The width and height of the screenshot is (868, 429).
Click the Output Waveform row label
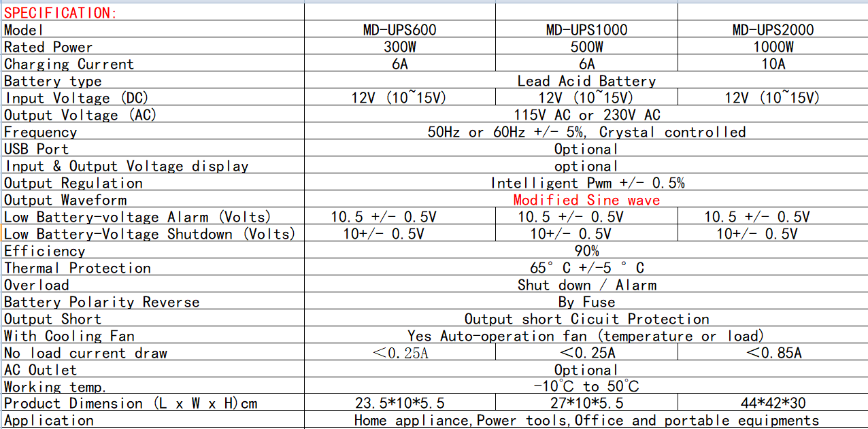[x=65, y=200]
